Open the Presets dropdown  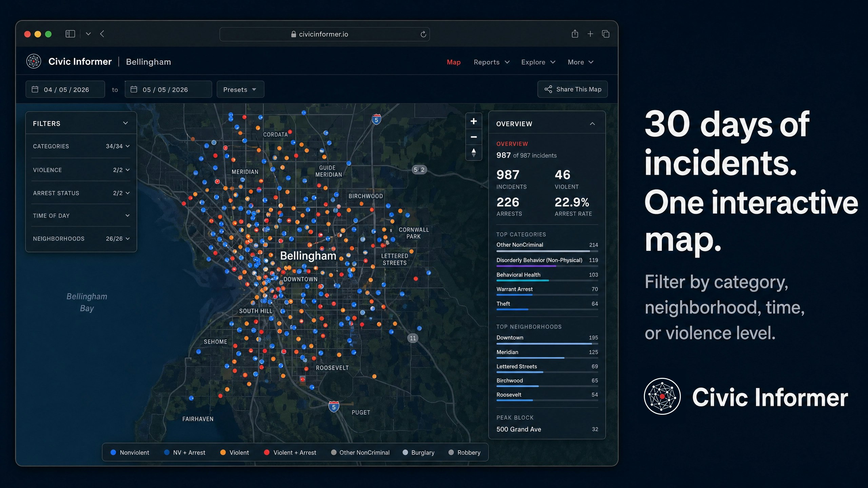[x=240, y=89]
